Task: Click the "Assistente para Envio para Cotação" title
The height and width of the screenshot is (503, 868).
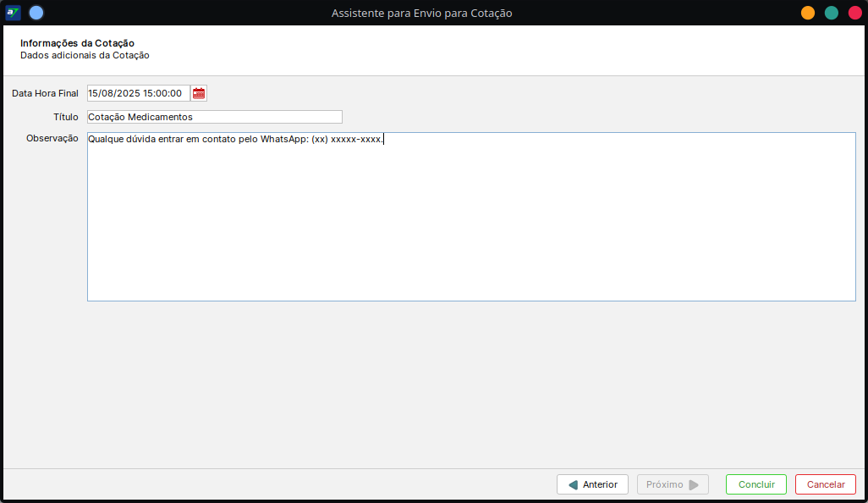Action: [x=421, y=13]
